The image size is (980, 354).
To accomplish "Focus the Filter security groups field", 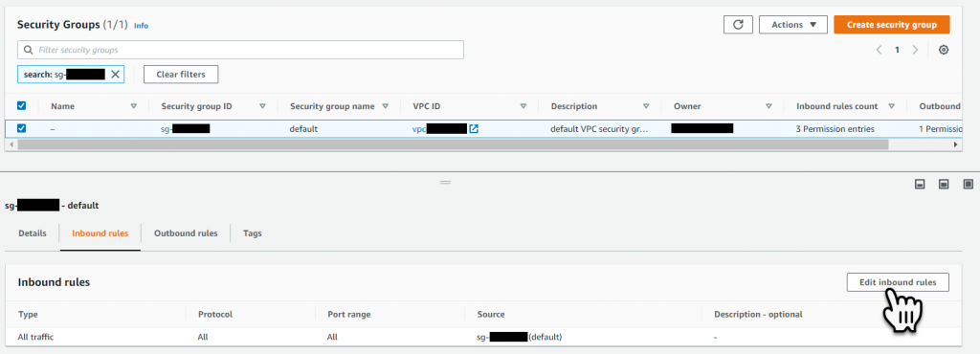I will point(240,50).
